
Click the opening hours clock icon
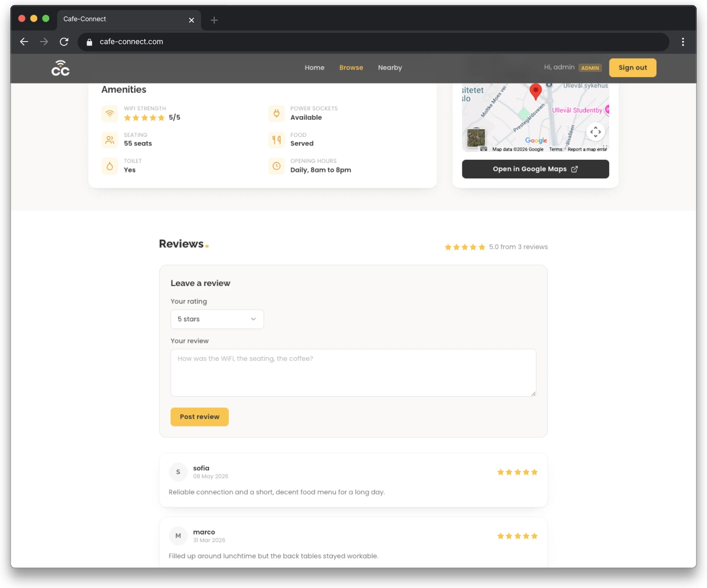(x=276, y=166)
